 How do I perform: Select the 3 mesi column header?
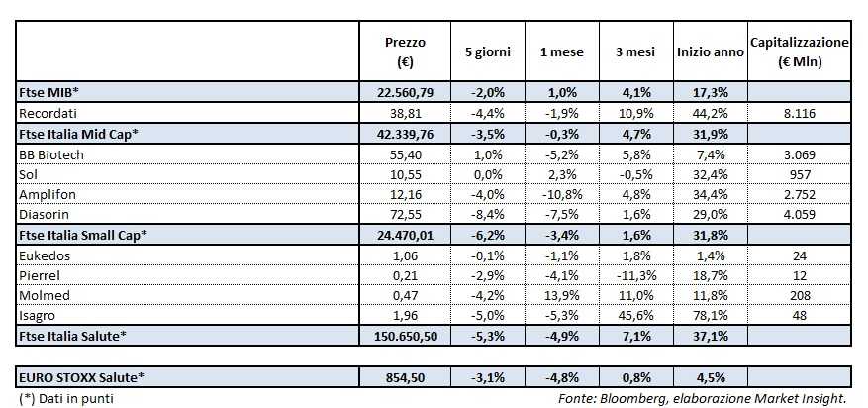pyautogui.click(x=635, y=51)
